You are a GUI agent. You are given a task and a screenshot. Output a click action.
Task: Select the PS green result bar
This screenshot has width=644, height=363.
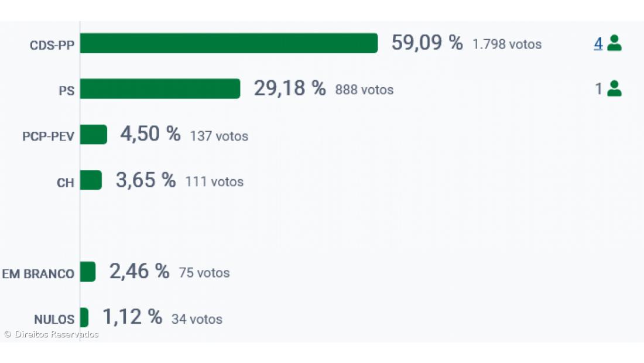pos(160,89)
